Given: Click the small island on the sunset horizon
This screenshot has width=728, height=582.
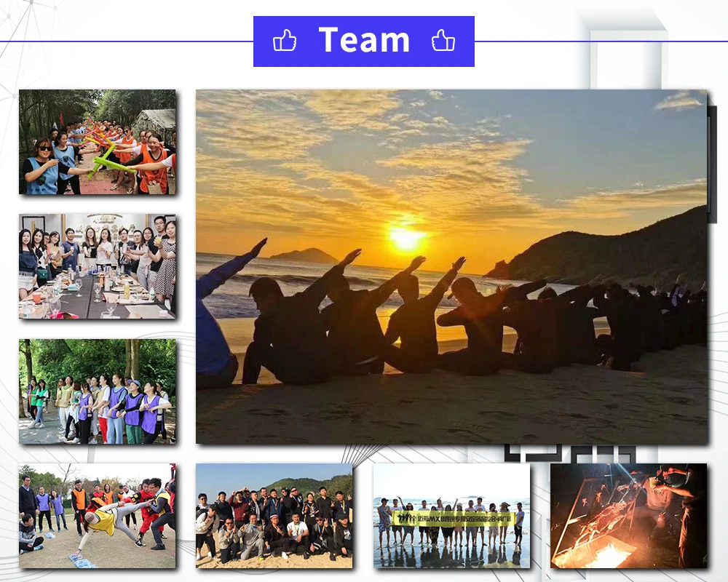Looking at the screenshot, I should click(x=306, y=255).
